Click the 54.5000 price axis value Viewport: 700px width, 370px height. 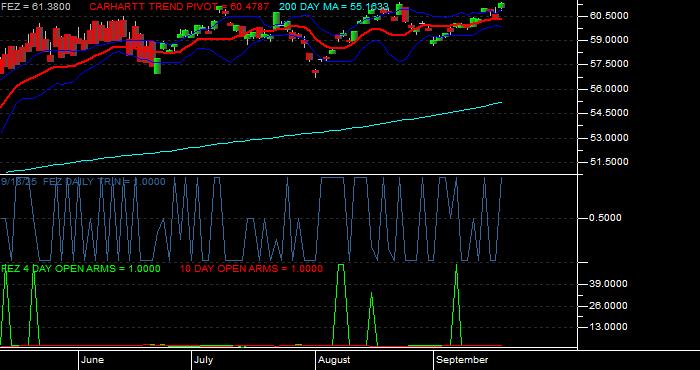point(609,113)
